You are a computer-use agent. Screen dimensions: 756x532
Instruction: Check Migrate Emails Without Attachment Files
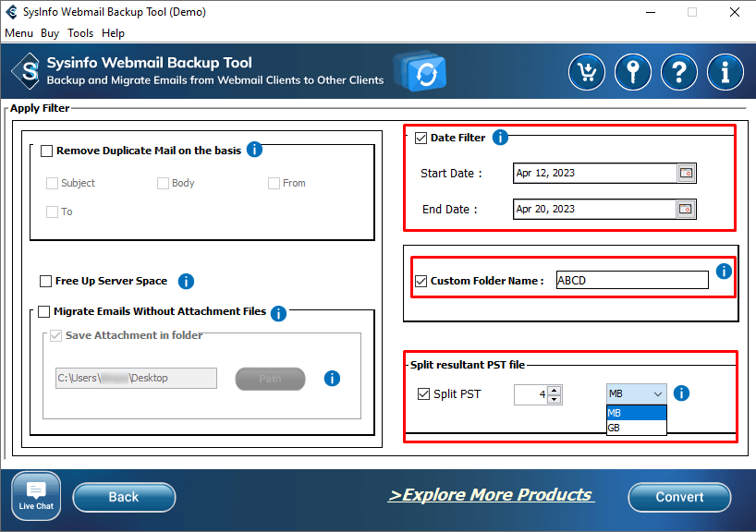pos(43,312)
